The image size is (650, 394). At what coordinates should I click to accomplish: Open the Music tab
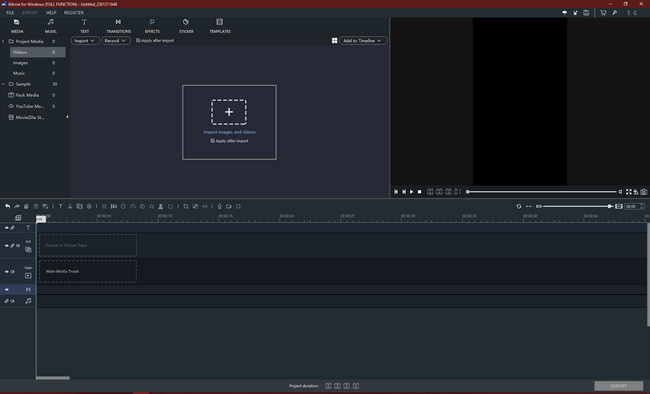tap(51, 26)
